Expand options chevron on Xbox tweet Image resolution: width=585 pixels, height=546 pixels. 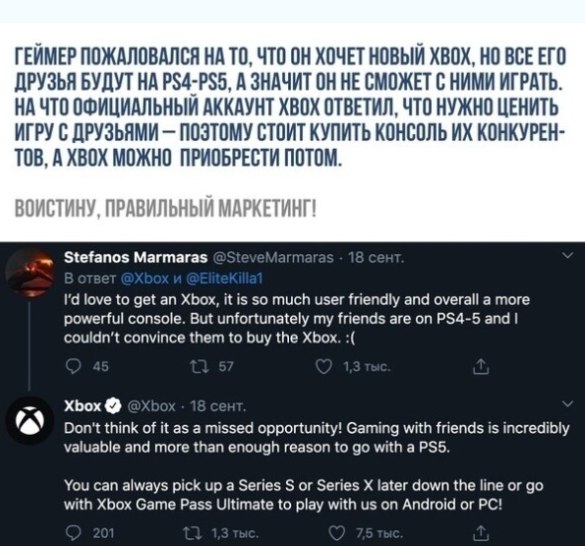coord(567,404)
